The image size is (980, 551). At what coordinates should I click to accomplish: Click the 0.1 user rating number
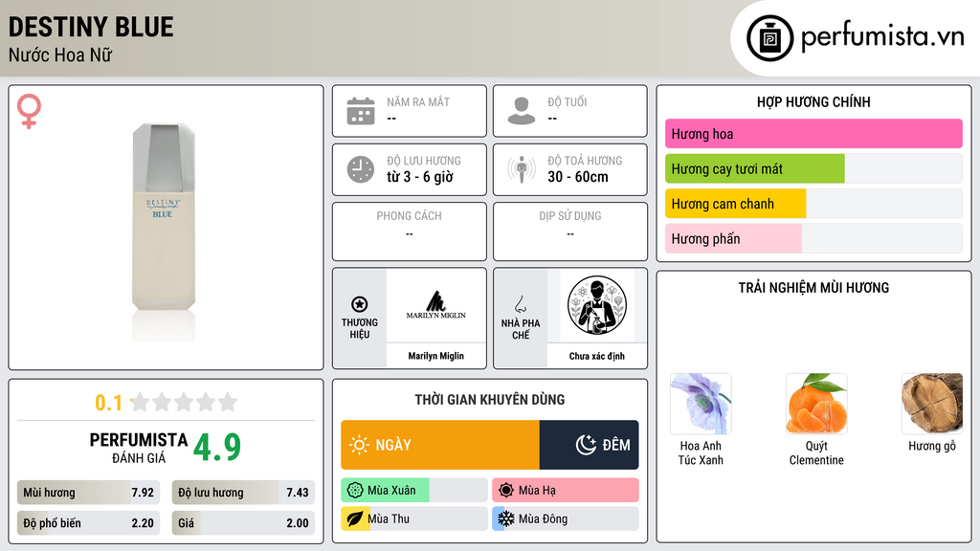click(x=108, y=403)
